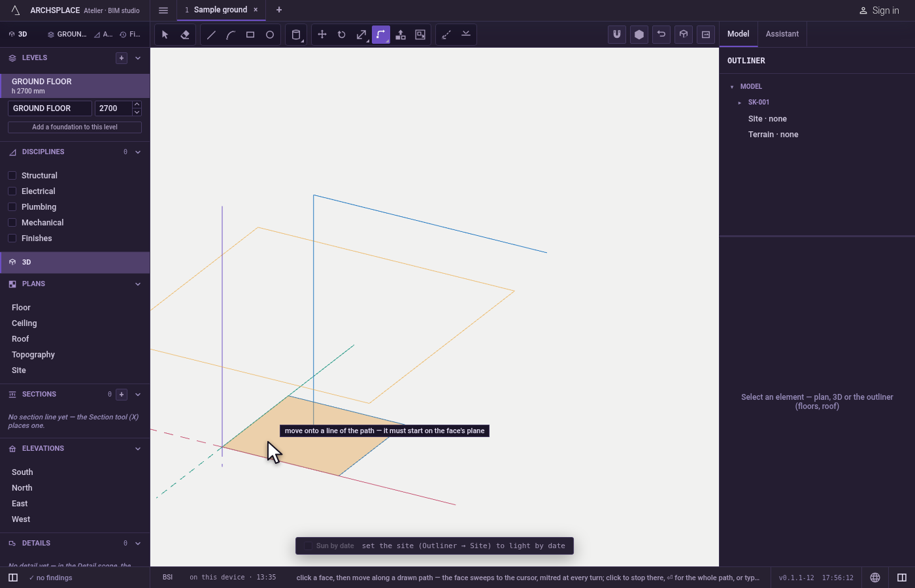Open the 3D view in sidebar
915x588 pixels.
75,262
